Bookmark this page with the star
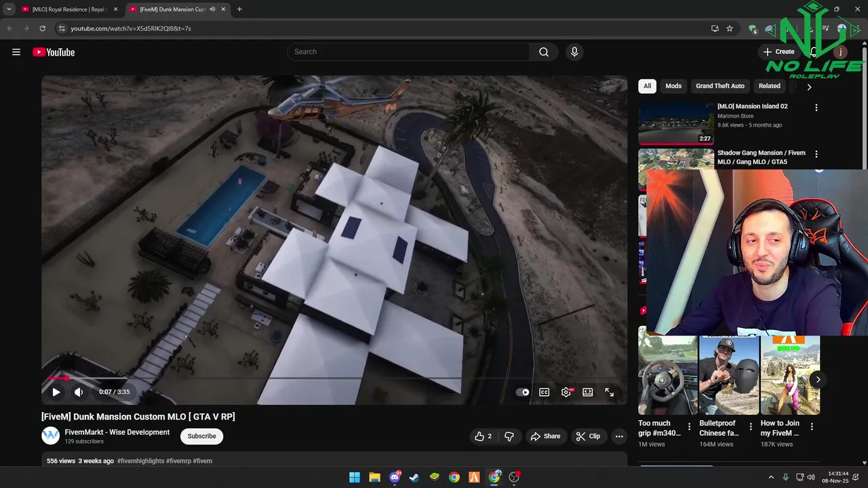Screen dimensions: 868x488 coord(730,28)
